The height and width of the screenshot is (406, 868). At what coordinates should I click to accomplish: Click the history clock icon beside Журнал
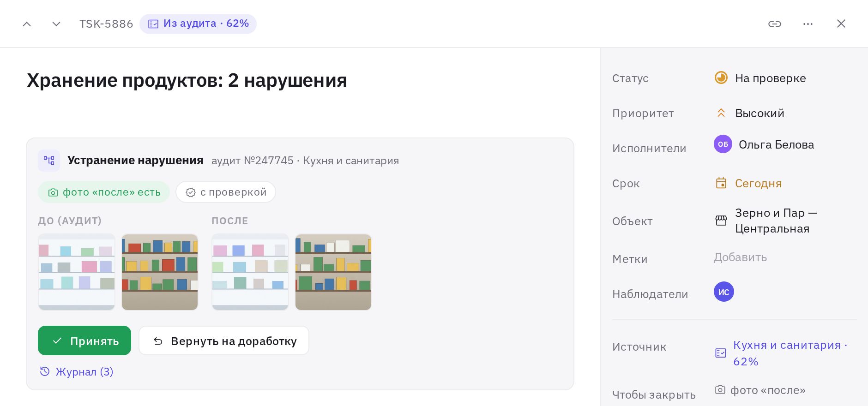45,371
